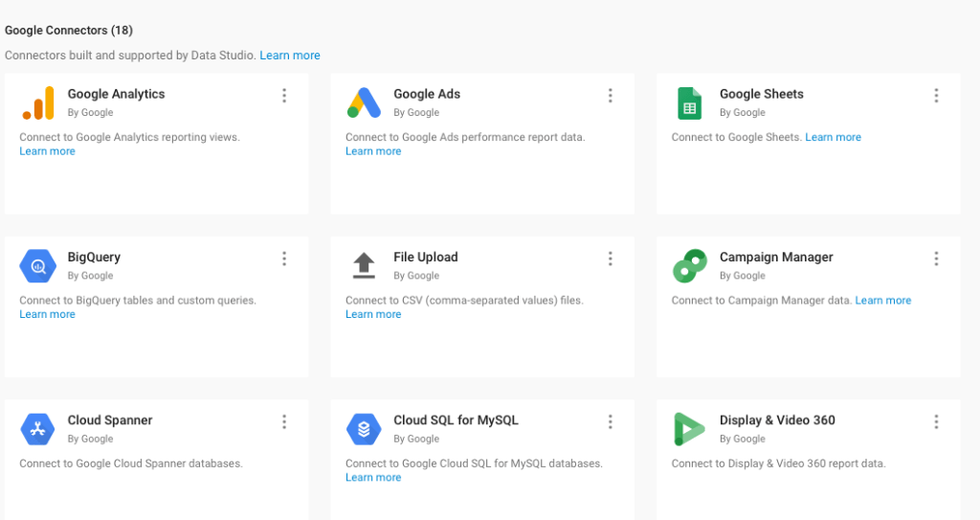Choose the Cloud Spanner connector title

(110, 420)
